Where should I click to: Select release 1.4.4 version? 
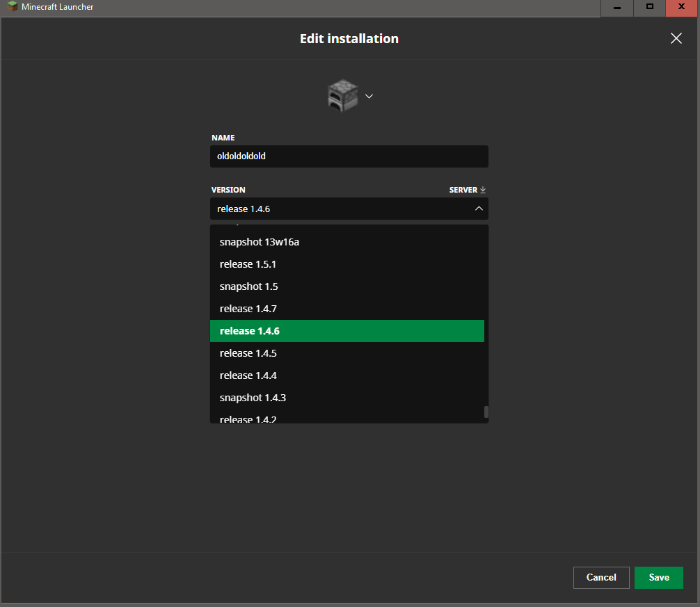[x=347, y=375]
